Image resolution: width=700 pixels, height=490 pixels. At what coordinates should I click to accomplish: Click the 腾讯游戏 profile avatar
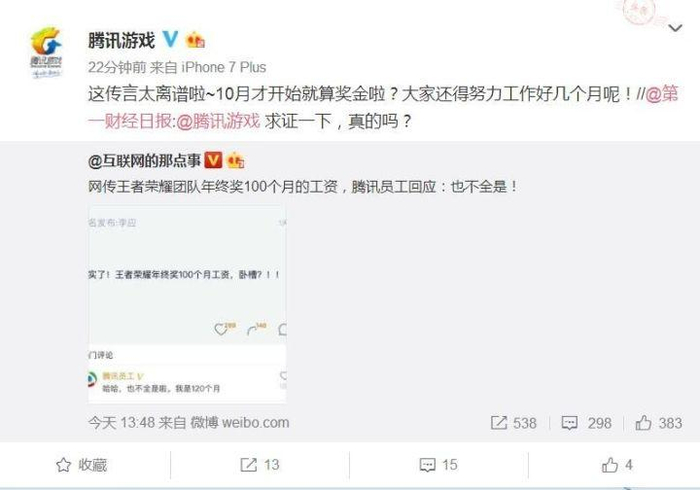pos(46,52)
